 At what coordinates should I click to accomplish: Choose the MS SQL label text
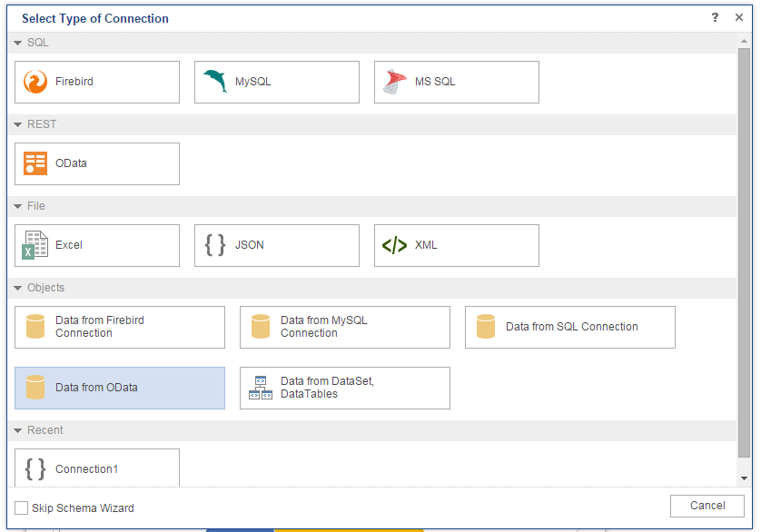click(435, 82)
